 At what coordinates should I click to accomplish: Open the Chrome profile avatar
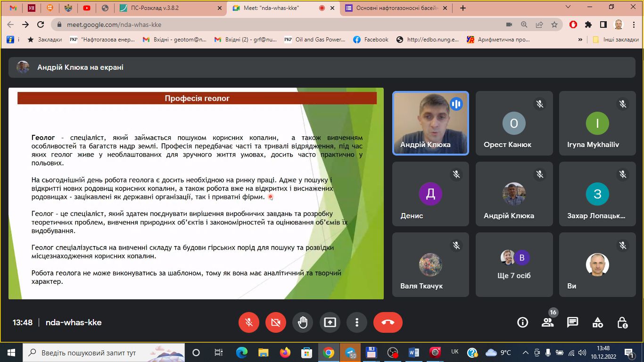(619, 25)
